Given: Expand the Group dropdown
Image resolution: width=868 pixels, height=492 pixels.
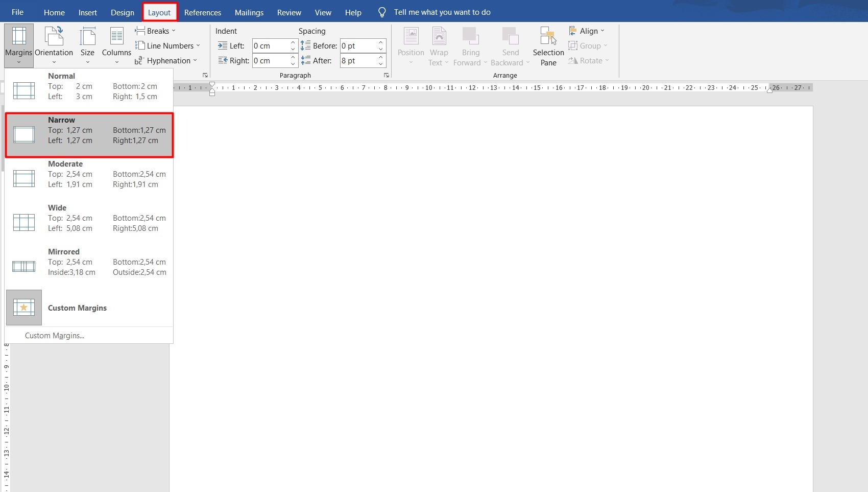Looking at the screenshot, I should [588, 45].
